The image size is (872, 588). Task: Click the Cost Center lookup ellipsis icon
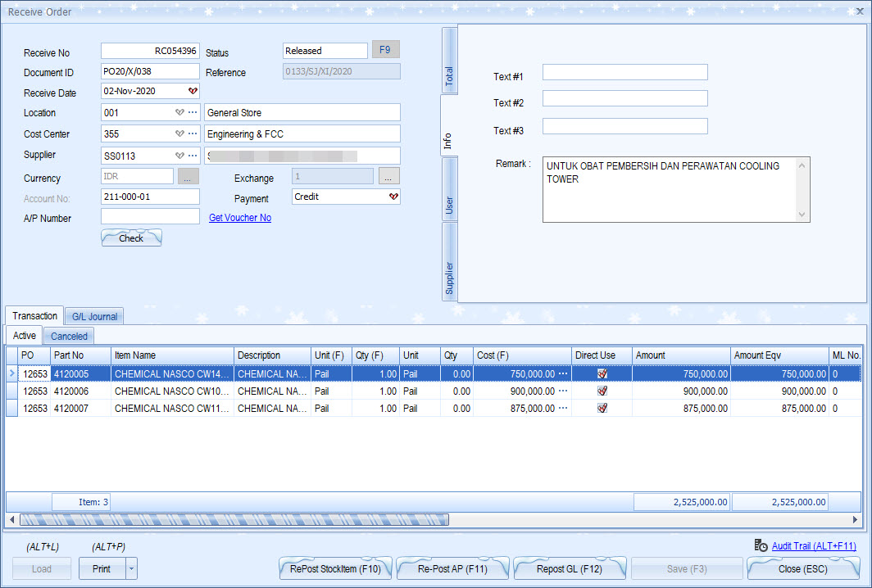(x=193, y=133)
